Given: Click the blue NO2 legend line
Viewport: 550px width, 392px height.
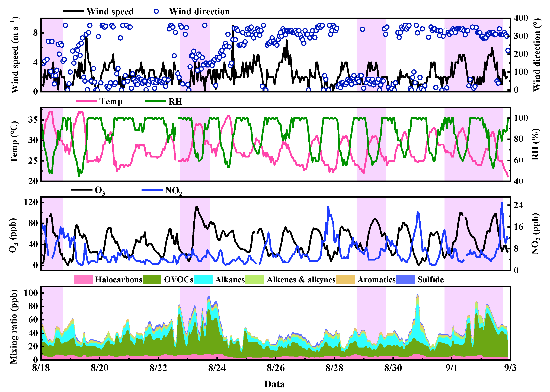Looking at the screenshot, I should click(152, 190).
